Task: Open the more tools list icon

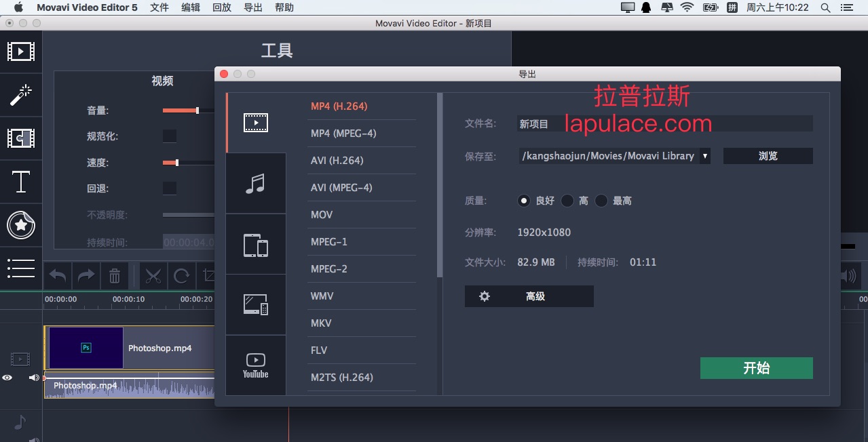Action: coord(20,268)
